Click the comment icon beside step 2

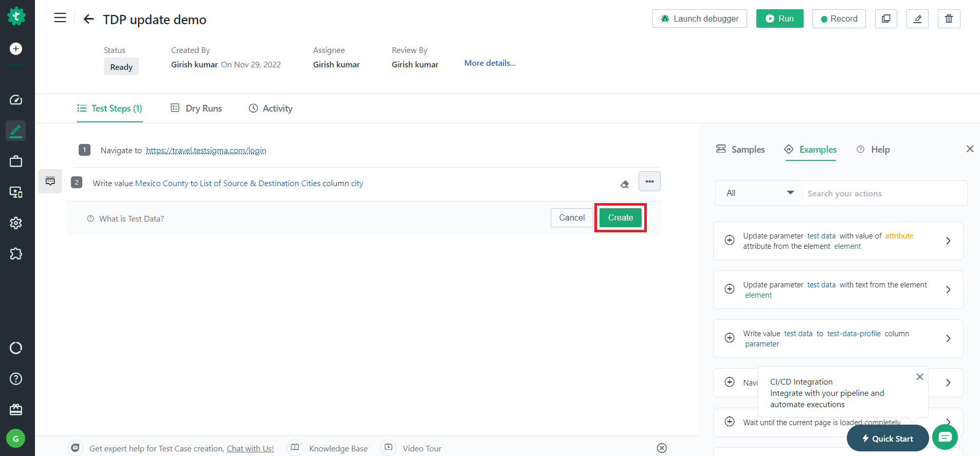pyautogui.click(x=50, y=181)
